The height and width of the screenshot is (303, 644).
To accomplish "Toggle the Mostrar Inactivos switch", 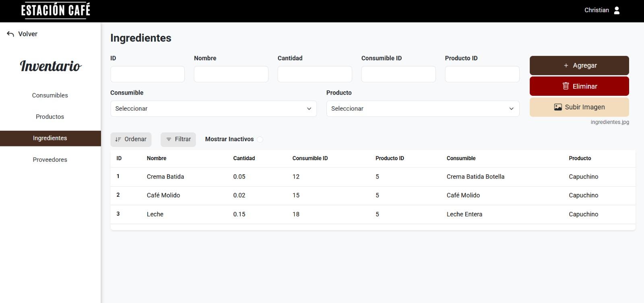I will 260,139.
